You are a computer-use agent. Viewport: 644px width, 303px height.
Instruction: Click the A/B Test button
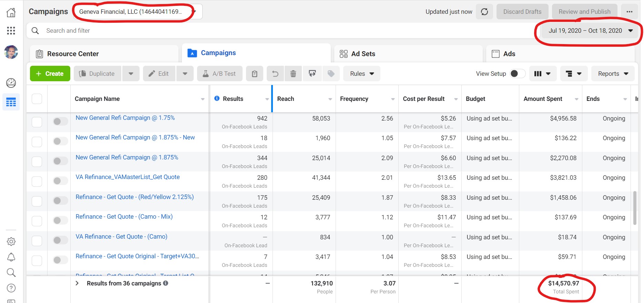pos(220,74)
